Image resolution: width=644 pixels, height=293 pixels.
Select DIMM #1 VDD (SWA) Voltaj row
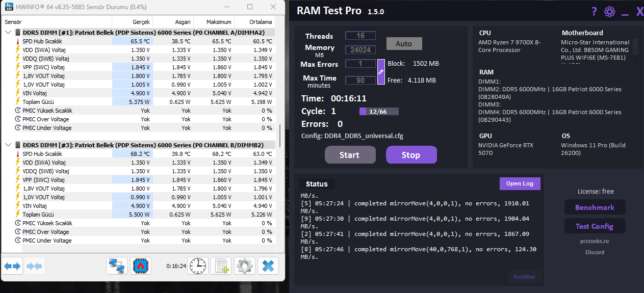tap(138, 50)
